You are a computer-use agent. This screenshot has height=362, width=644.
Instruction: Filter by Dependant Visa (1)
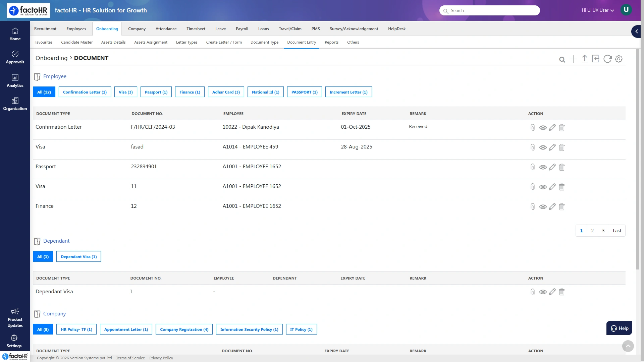coord(78,257)
